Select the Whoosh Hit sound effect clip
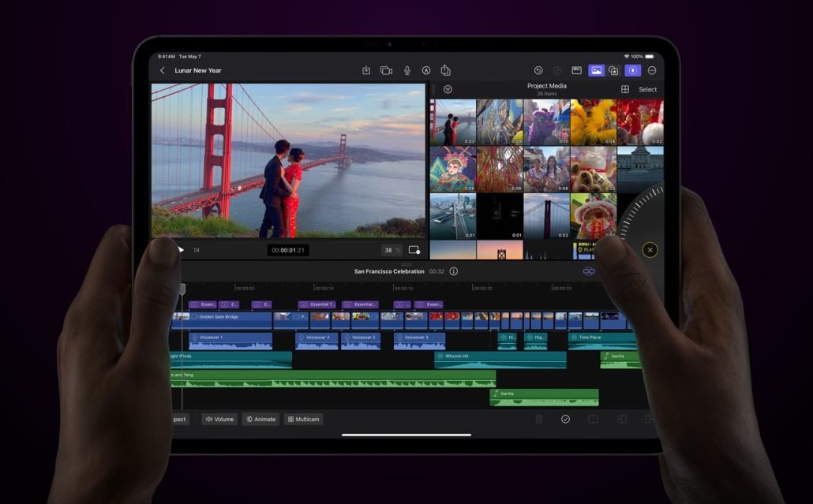This screenshot has height=504, width=813. coord(500,360)
